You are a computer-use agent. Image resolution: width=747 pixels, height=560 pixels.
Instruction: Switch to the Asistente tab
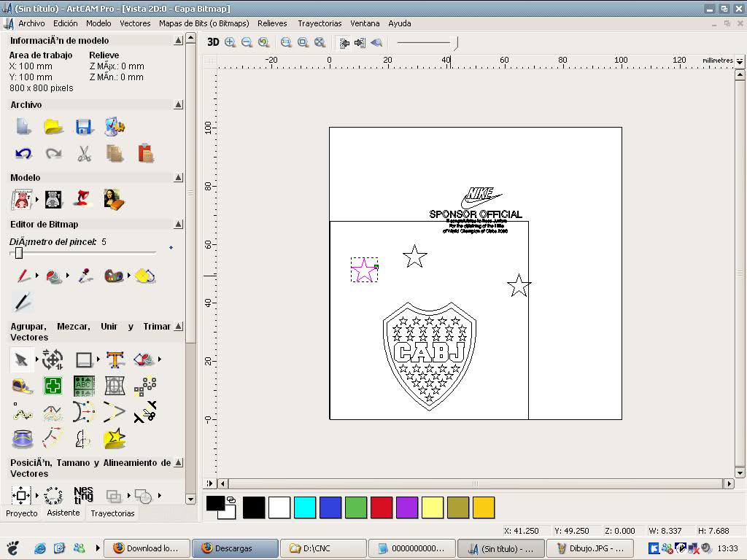[x=63, y=513]
